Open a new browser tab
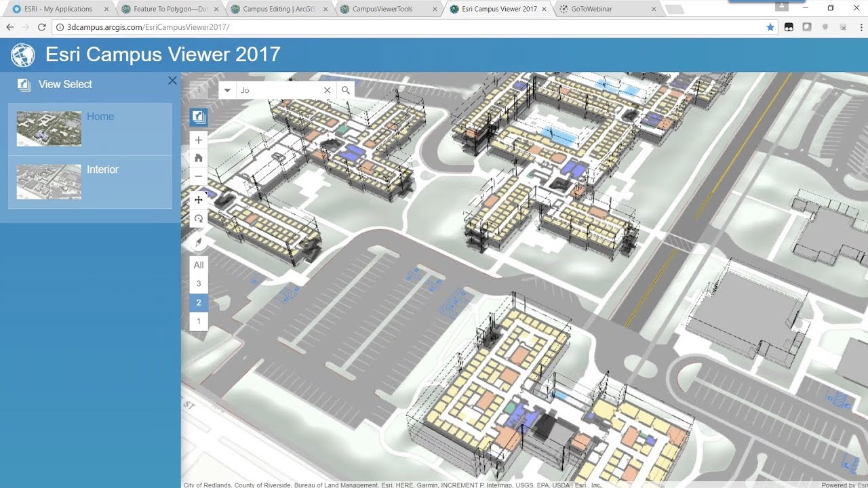 675,9
